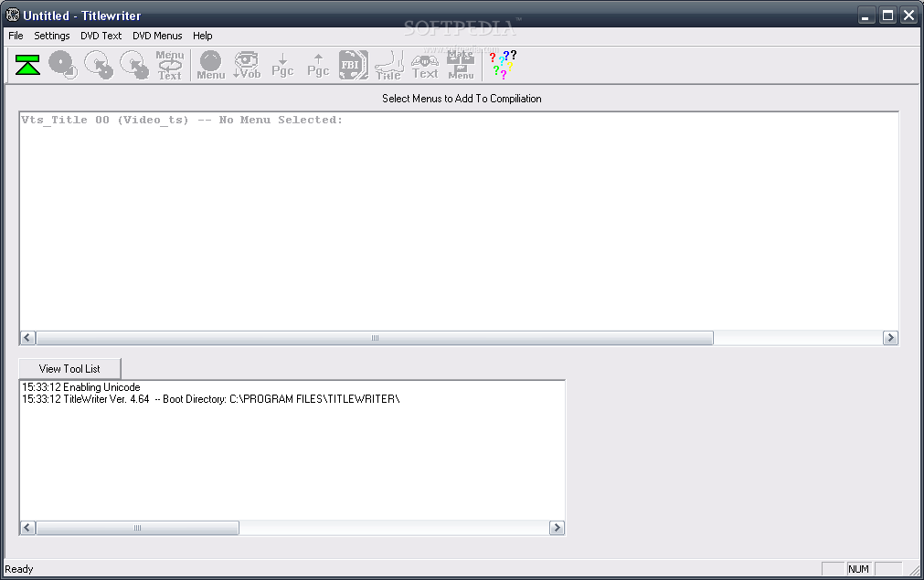Open help via colorful question marks icon
Viewport: 924px width, 580px height.
pos(503,65)
